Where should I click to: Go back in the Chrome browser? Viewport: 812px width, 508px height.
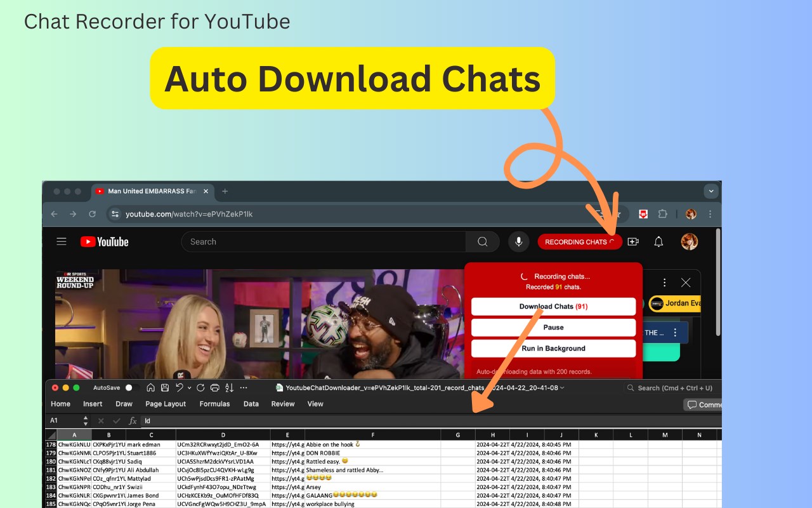(x=54, y=214)
